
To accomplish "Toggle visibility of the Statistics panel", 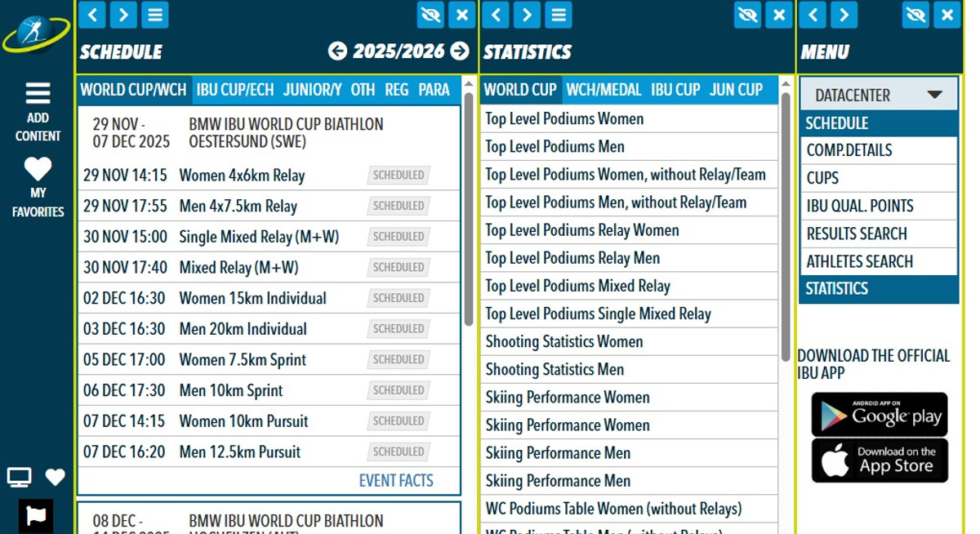I will tap(747, 15).
